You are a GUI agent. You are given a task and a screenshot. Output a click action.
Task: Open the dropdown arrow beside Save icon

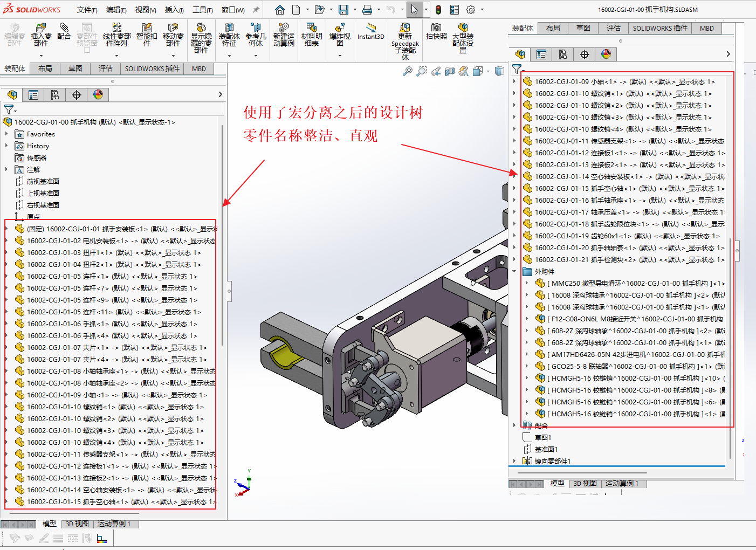click(354, 10)
